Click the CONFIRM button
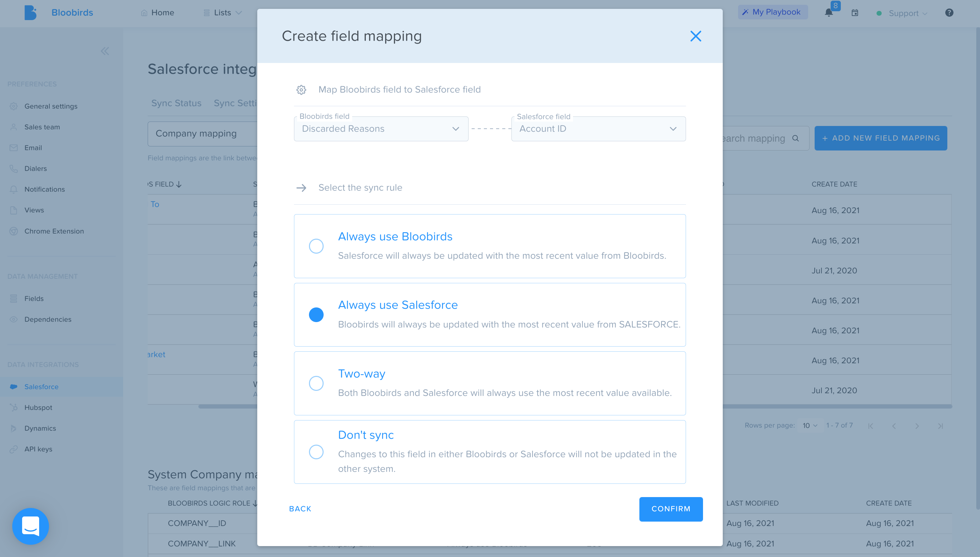This screenshot has height=557, width=980. 671,509
